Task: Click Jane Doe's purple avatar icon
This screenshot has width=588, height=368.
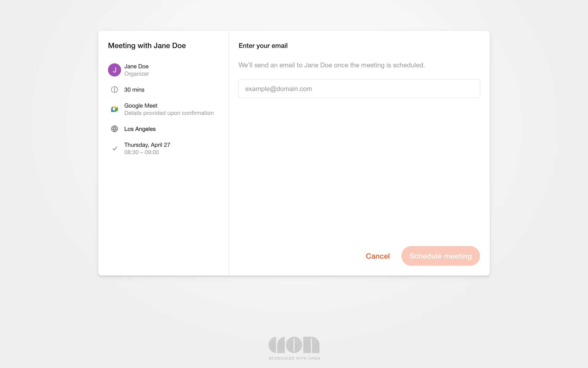Action: pyautogui.click(x=114, y=70)
